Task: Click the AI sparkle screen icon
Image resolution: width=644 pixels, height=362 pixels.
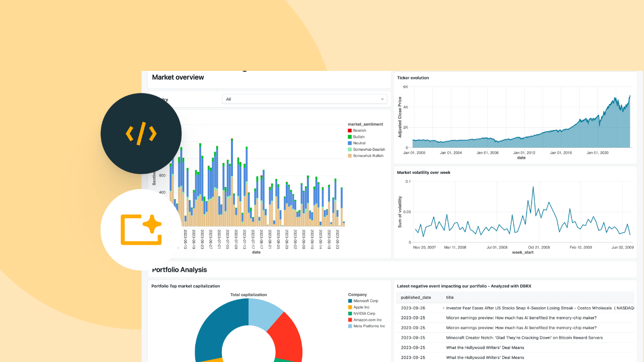Action: coord(141,230)
